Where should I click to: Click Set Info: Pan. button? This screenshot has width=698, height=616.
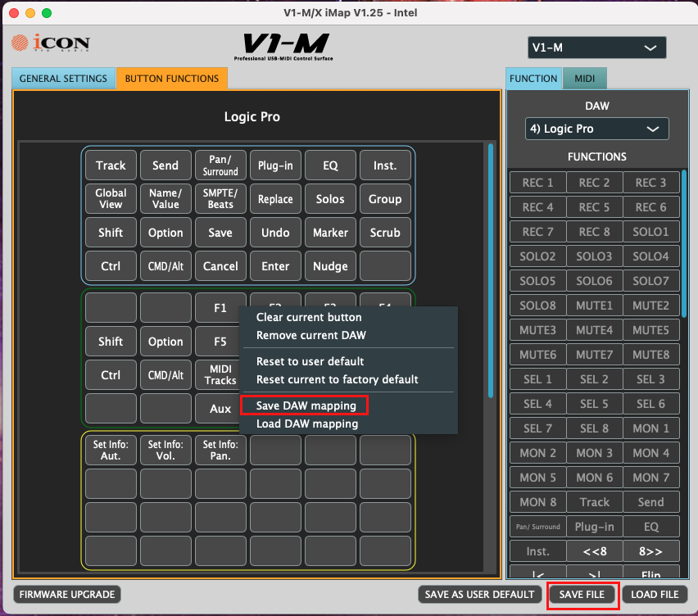[x=220, y=450]
